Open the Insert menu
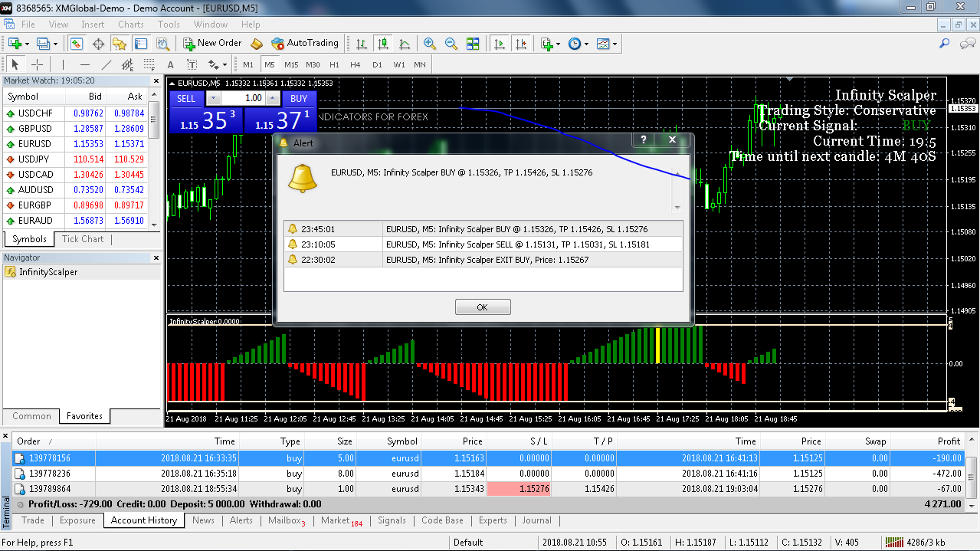 tap(93, 25)
